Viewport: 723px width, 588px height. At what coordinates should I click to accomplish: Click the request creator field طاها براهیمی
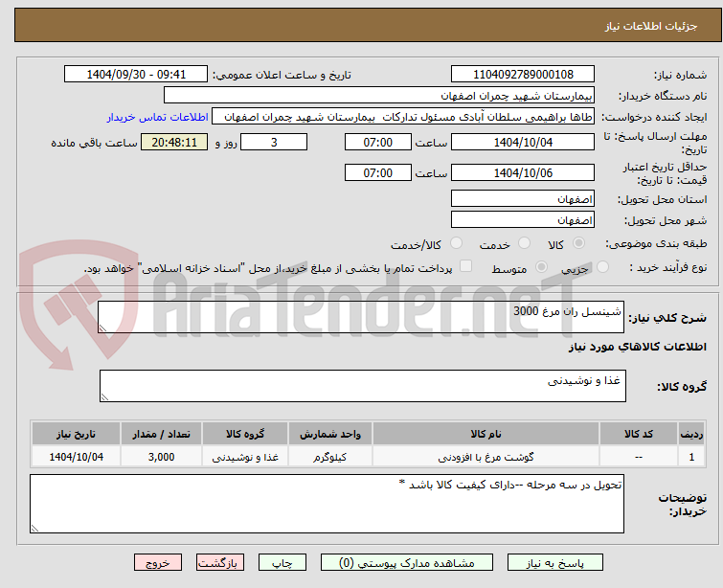coord(403,117)
